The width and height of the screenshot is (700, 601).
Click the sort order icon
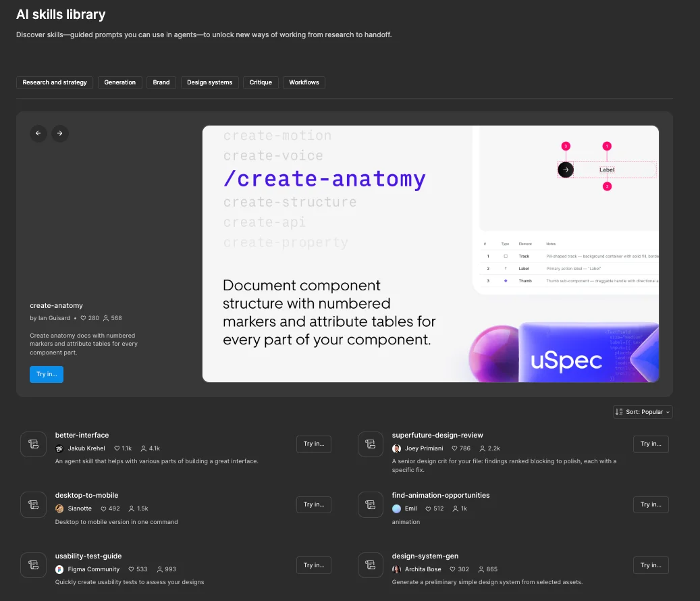click(x=619, y=412)
